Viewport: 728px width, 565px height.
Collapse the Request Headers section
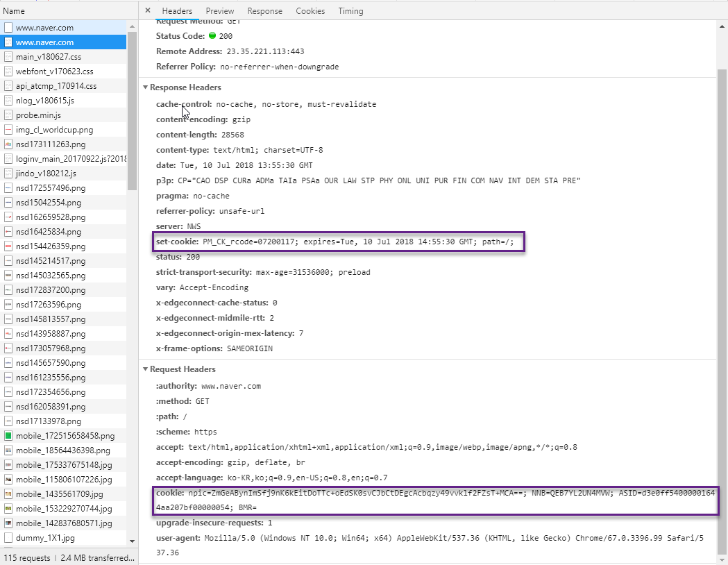pos(146,369)
